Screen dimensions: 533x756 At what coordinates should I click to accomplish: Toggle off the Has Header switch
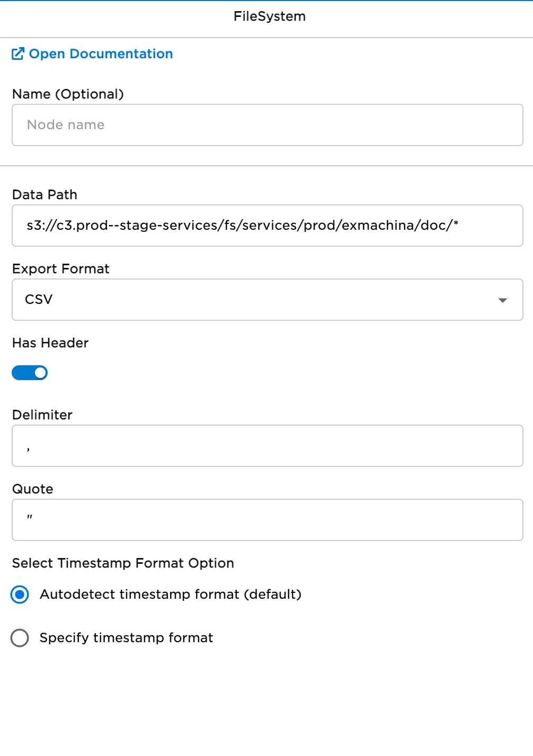pyautogui.click(x=30, y=373)
